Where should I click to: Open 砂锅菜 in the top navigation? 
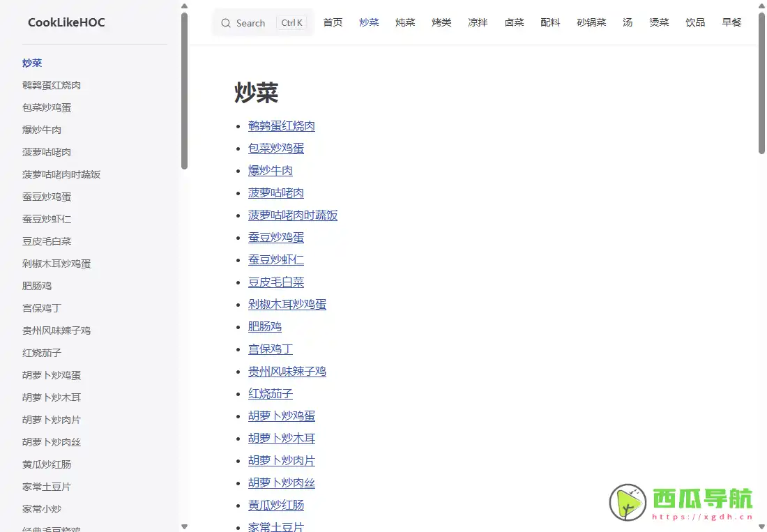(591, 22)
